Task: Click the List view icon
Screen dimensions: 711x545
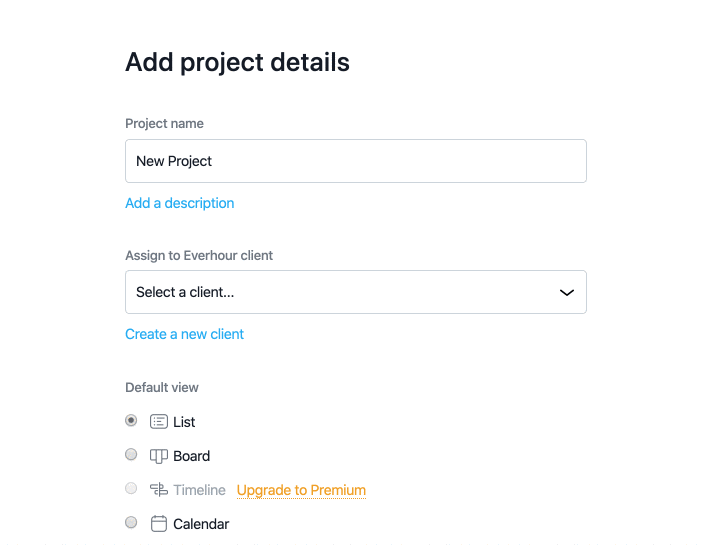Action: click(158, 422)
